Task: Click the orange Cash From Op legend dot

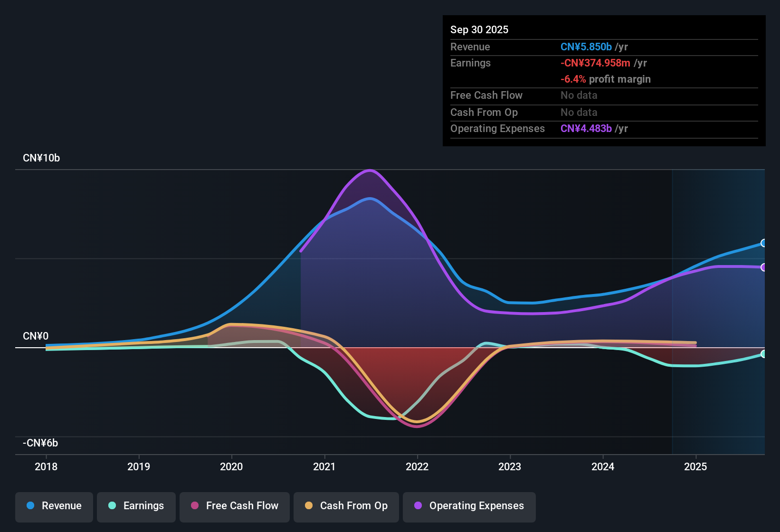Action: [309, 506]
